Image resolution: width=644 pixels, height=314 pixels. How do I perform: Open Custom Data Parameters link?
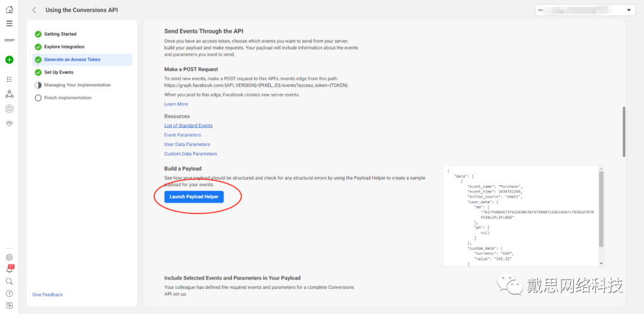pyautogui.click(x=191, y=154)
